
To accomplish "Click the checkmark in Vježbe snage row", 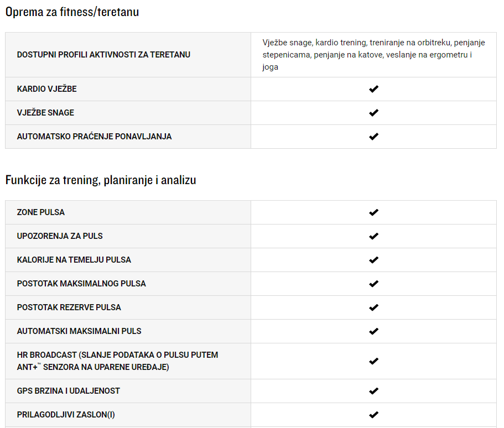I will [x=373, y=113].
